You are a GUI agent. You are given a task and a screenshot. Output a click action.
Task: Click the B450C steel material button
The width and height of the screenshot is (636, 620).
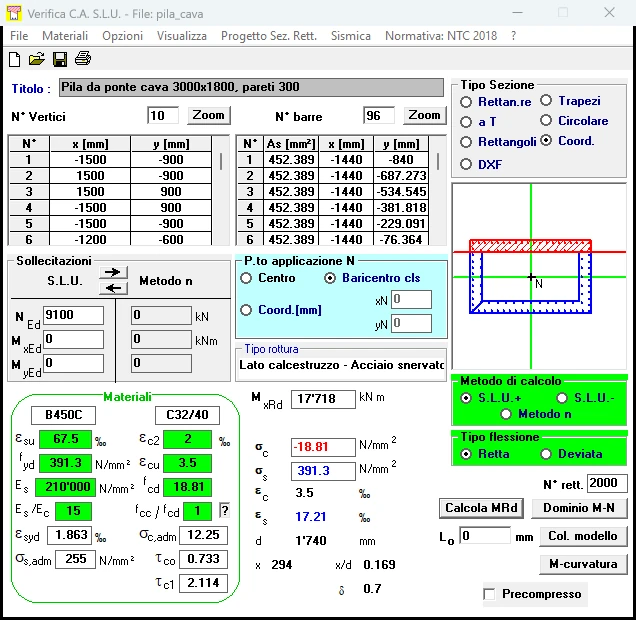(x=64, y=415)
